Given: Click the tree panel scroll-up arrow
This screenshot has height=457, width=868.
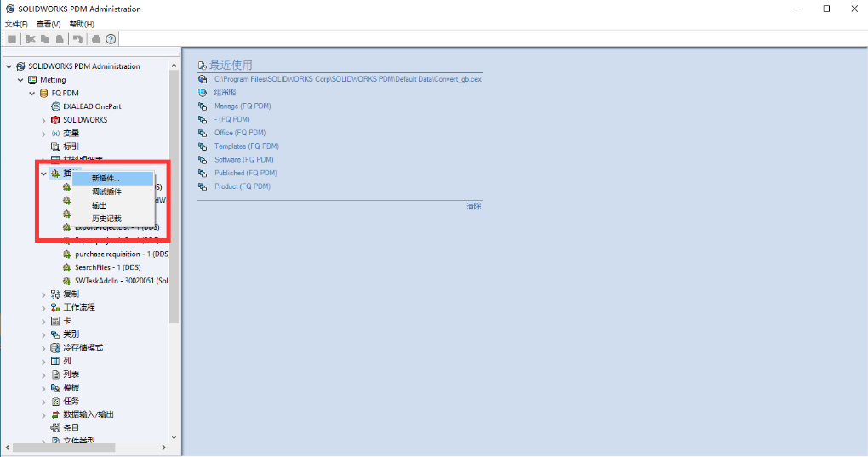Looking at the screenshot, I should pos(174,66).
